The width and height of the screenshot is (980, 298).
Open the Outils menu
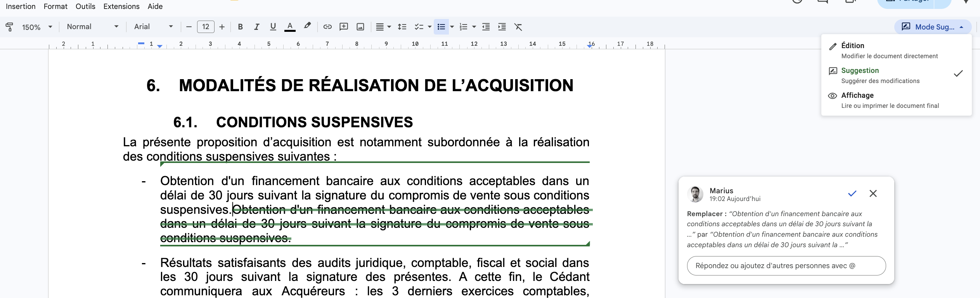pos(85,7)
